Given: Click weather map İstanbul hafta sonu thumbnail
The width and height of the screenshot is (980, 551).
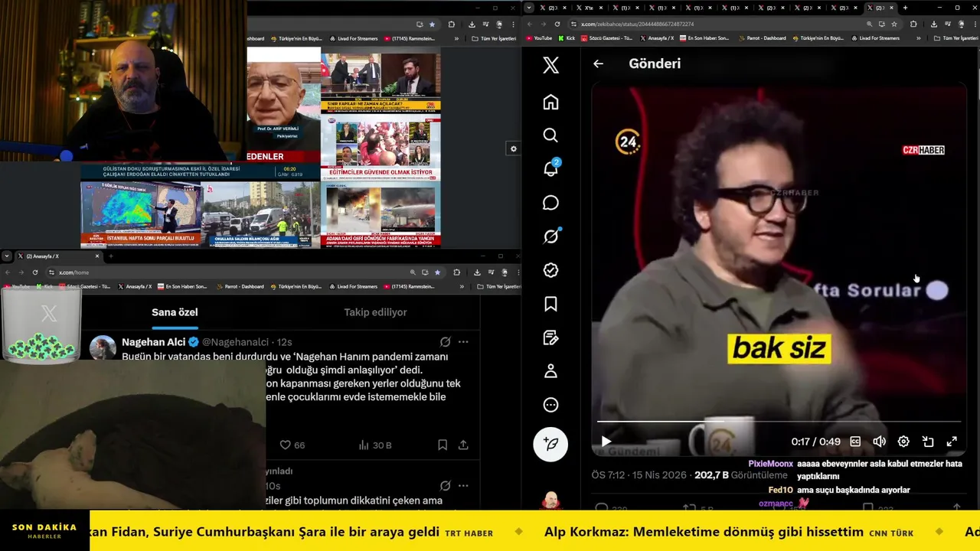Looking at the screenshot, I should point(141,214).
